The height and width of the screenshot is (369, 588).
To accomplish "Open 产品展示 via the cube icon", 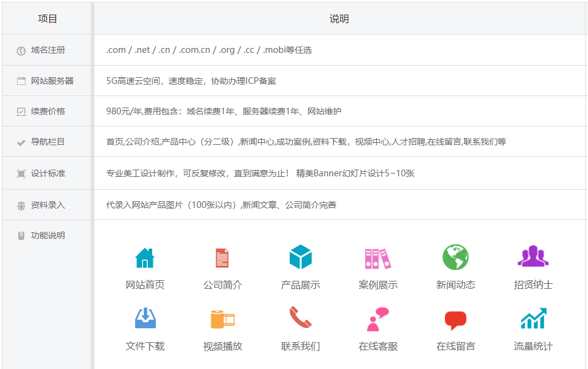I will coord(300,258).
